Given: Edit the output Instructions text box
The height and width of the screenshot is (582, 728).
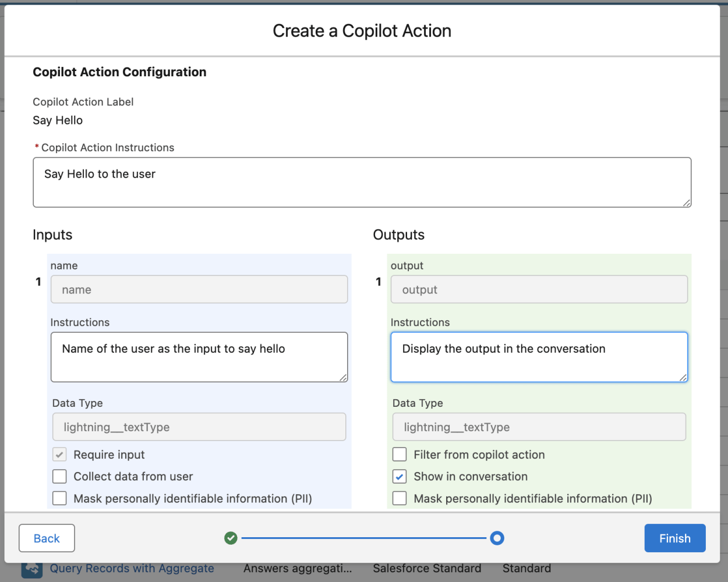Looking at the screenshot, I should [539, 357].
